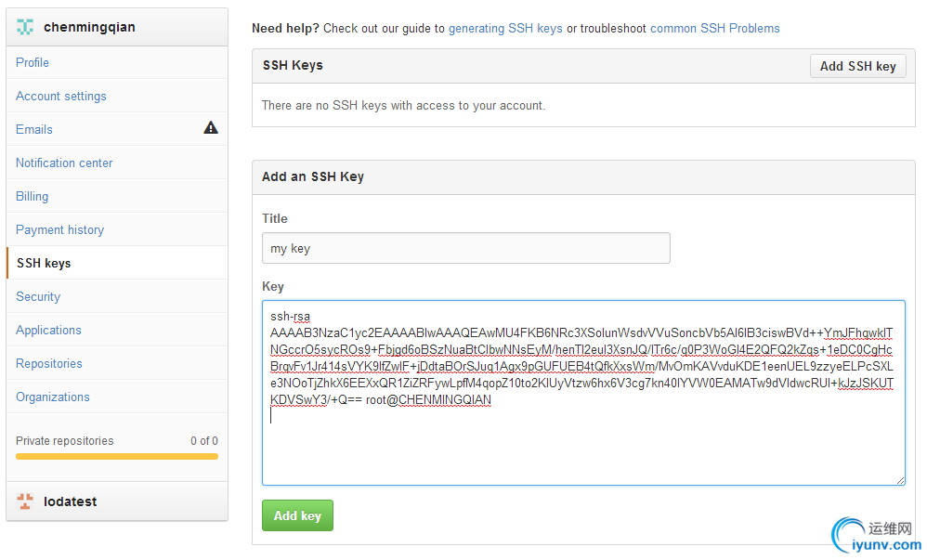Click the lodatest organization avatar icon
This screenshot has width=927, height=560.
point(25,501)
